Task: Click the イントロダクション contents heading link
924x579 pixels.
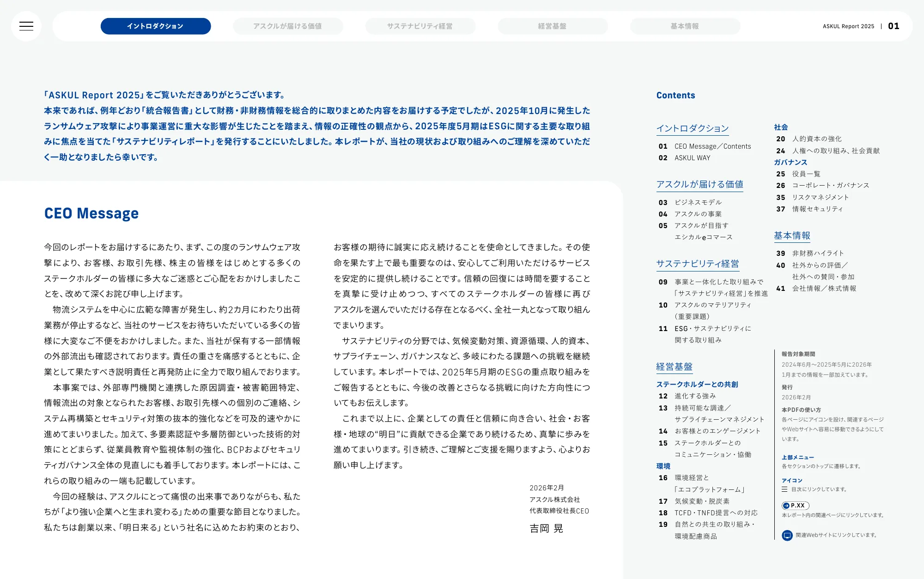Action: pos(693,128)
